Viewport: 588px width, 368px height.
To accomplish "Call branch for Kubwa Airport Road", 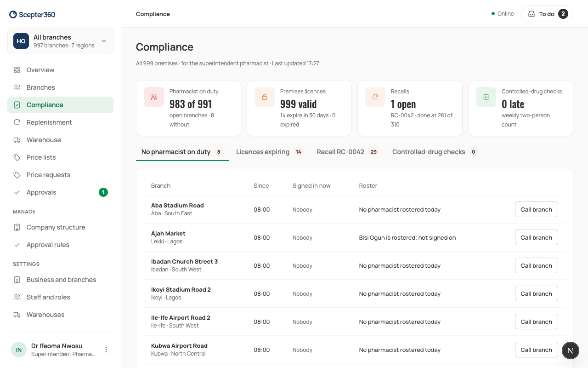I will click(x=536, y=350).
